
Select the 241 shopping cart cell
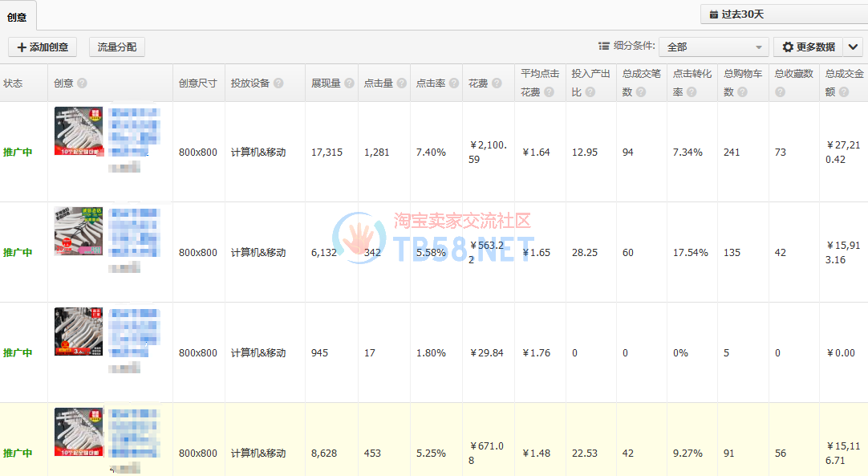click(x=732, y=152)
